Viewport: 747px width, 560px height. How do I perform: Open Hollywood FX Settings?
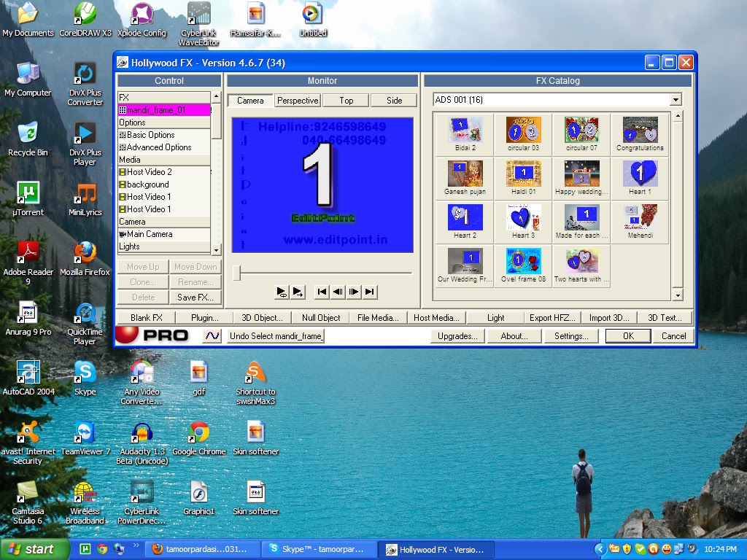[571, 335]
